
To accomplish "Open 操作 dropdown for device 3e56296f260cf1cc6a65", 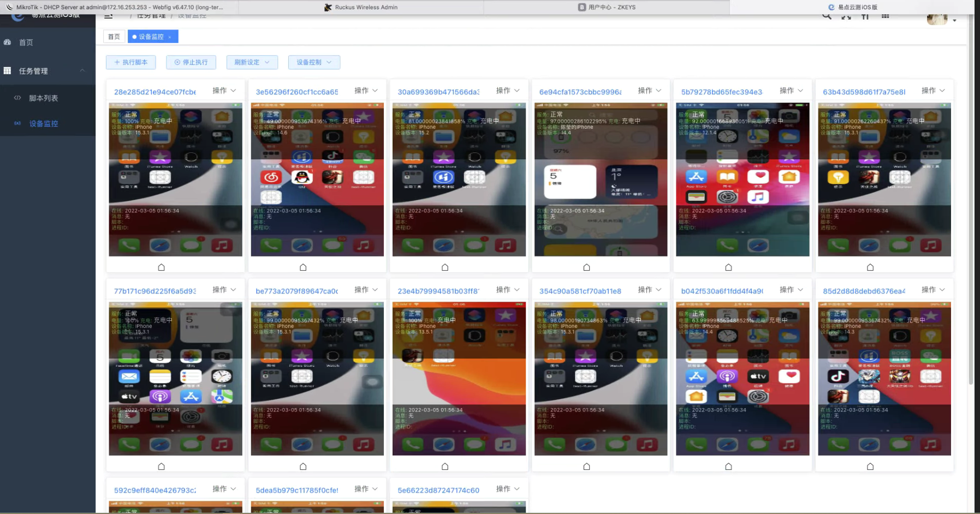I will click(x=366, y=91).
